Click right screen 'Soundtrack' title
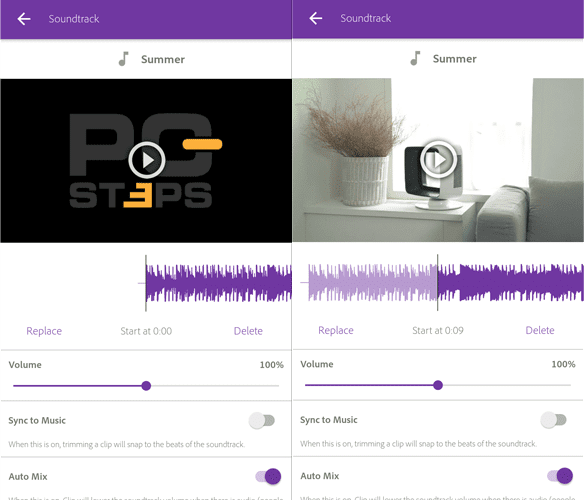Image resolution: width=584 pixels, height=500 pixels. [365, 18]
